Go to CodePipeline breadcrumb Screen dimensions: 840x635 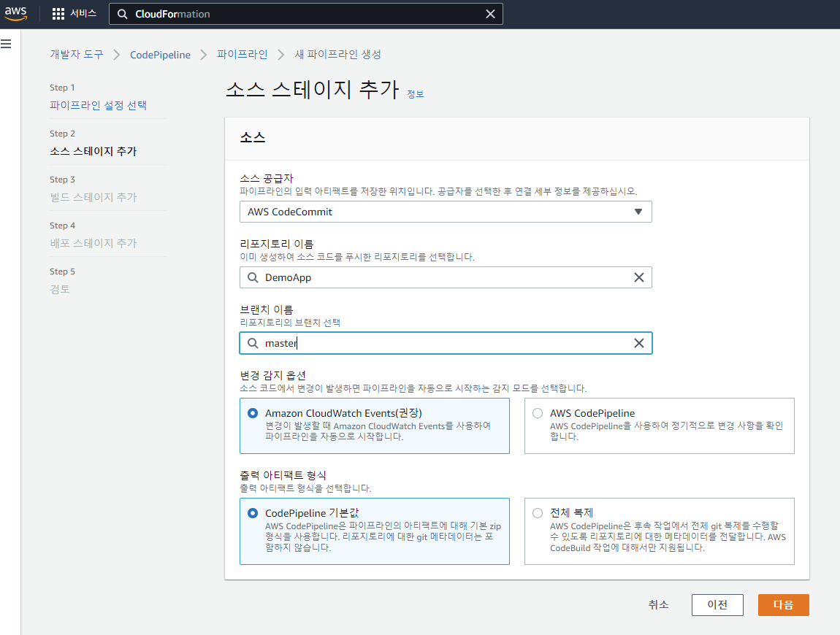[160, 55]
